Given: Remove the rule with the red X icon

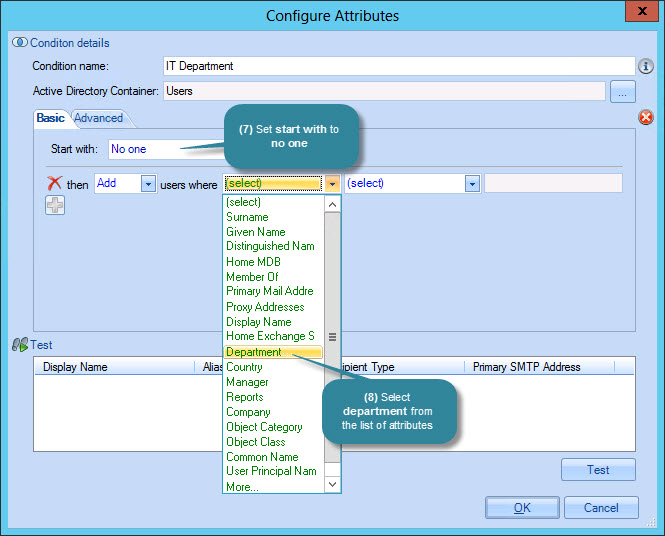Looking at the screenshot, I should pyautogui.click(x=54, y=184).
